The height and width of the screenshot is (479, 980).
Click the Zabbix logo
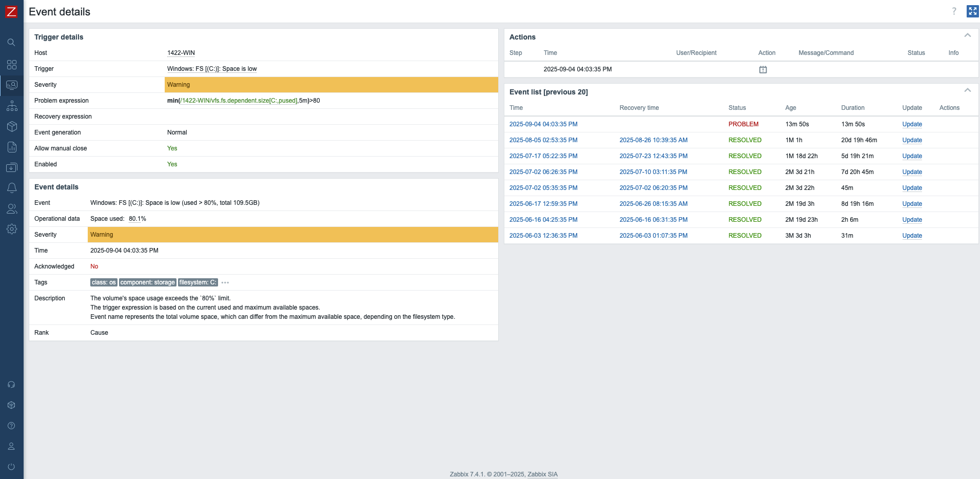(11, 11)
